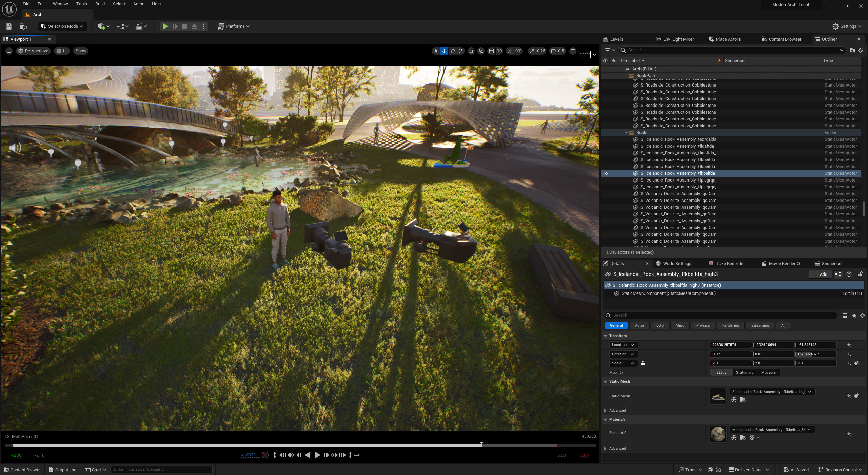Click the sequencer timeline scrubber playhead
The height and width of the screenshot is (475, 868).
point(481,444)
